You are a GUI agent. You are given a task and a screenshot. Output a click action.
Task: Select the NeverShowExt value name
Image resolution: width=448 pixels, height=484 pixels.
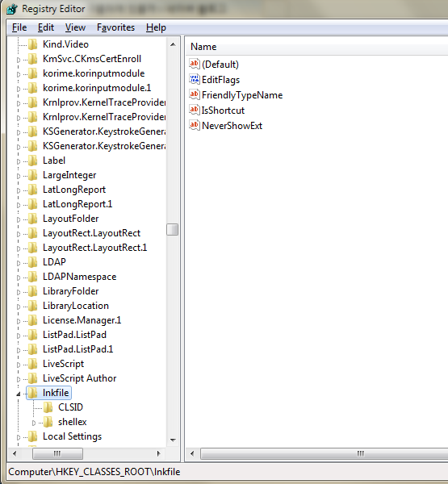(x=232, y=126)
